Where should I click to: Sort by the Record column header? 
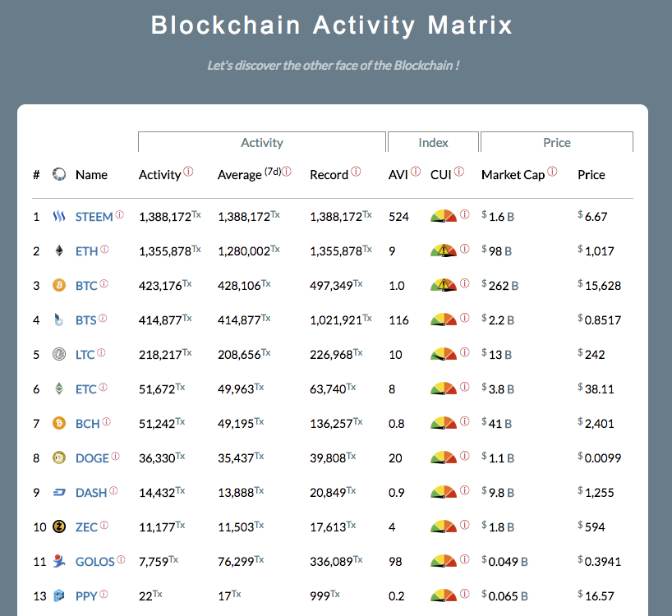point(329,175)
